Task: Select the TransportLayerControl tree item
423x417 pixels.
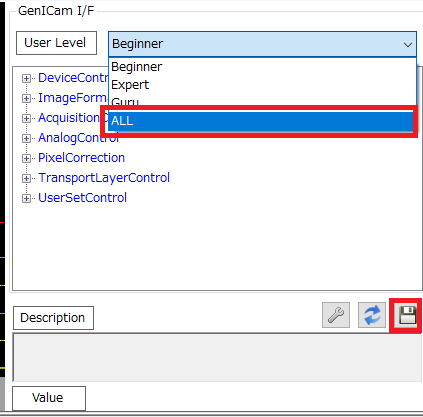Action: point(104,178)
